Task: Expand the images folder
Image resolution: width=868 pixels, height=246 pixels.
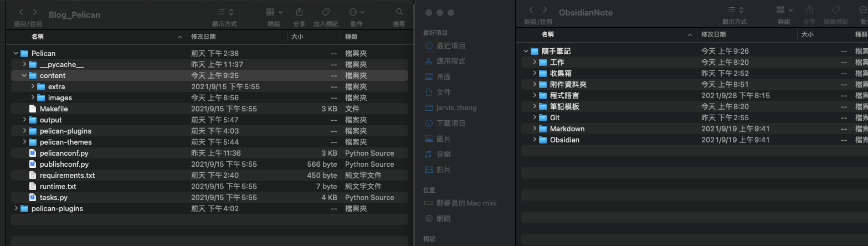Action: coord(33,98)
